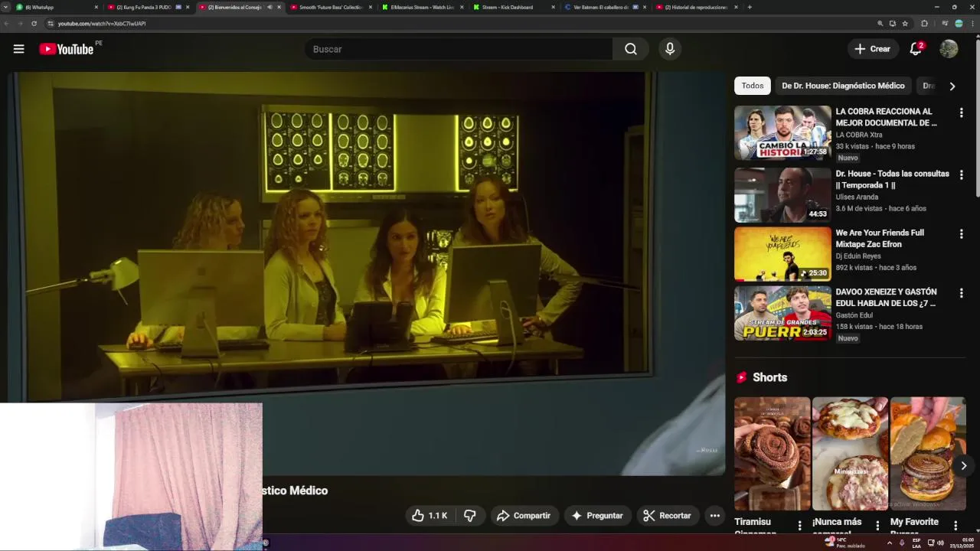Open the Gastón Edul channel name
The height and width of the screenshot is (551, 980).
click(x=854, y=315)
